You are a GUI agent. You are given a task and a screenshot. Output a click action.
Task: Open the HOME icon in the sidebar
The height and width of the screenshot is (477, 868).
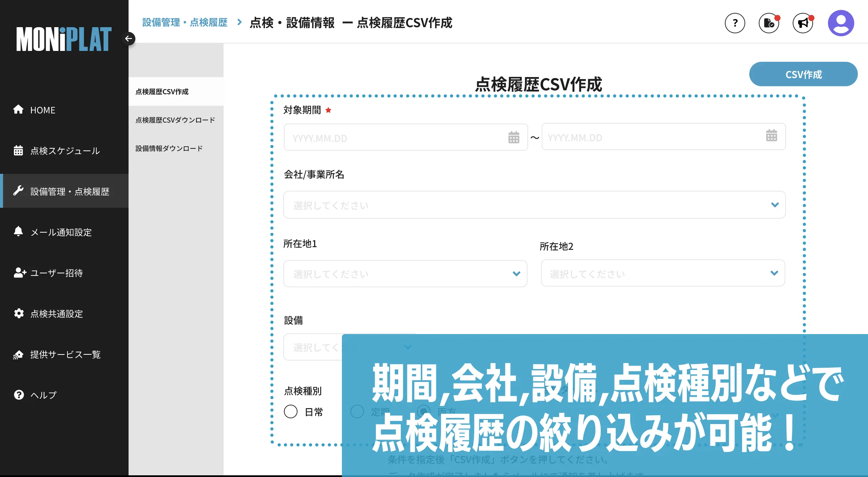pyautogui.click(x=19, y=109)
